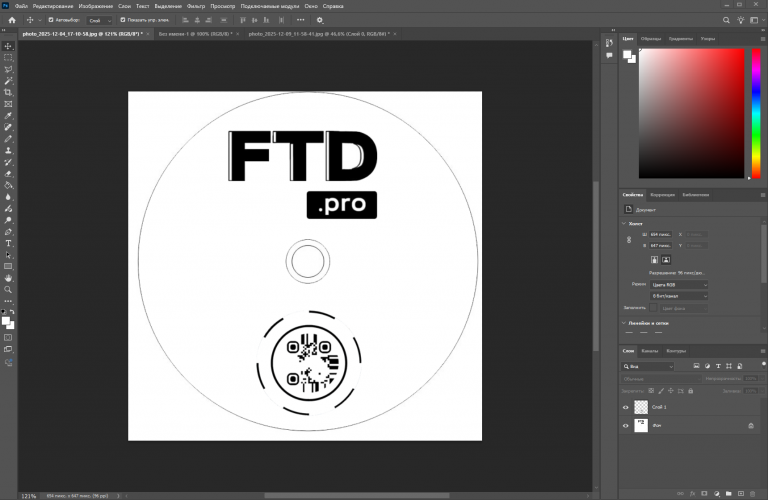Click the Home icon in options bar
Viewport: 768px width, 500px height.
click(12, 20)
